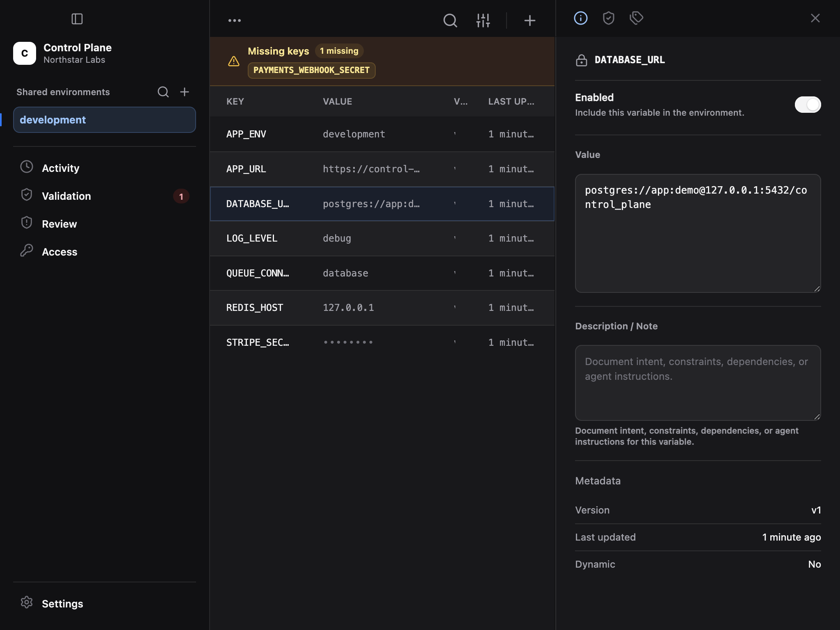Sort by KEY column header
840x630 pixels.
(235, 102)
